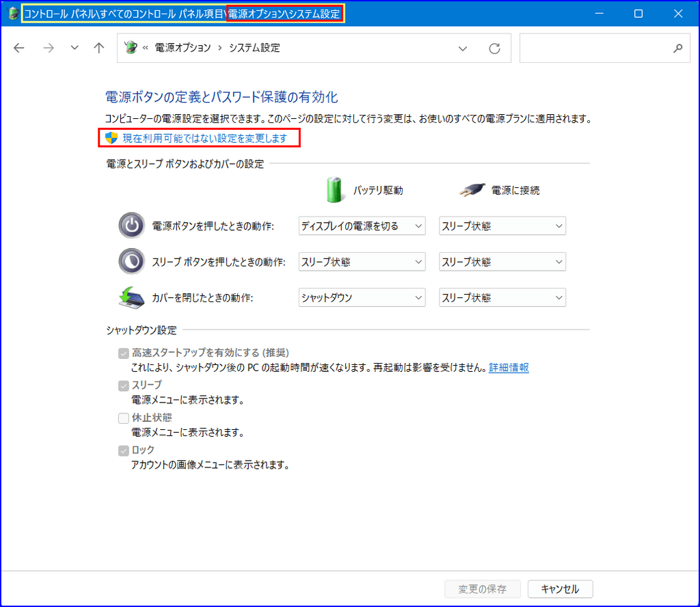This screenshot has width=700, height=607.
Task: Toggle 高速スタートアップを有効にする checkbox
Action: pyautogui.click(x=124, y=353)
